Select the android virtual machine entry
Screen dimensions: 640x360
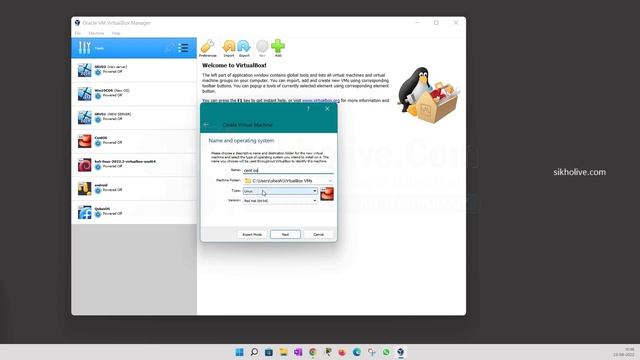click(134, 189)
